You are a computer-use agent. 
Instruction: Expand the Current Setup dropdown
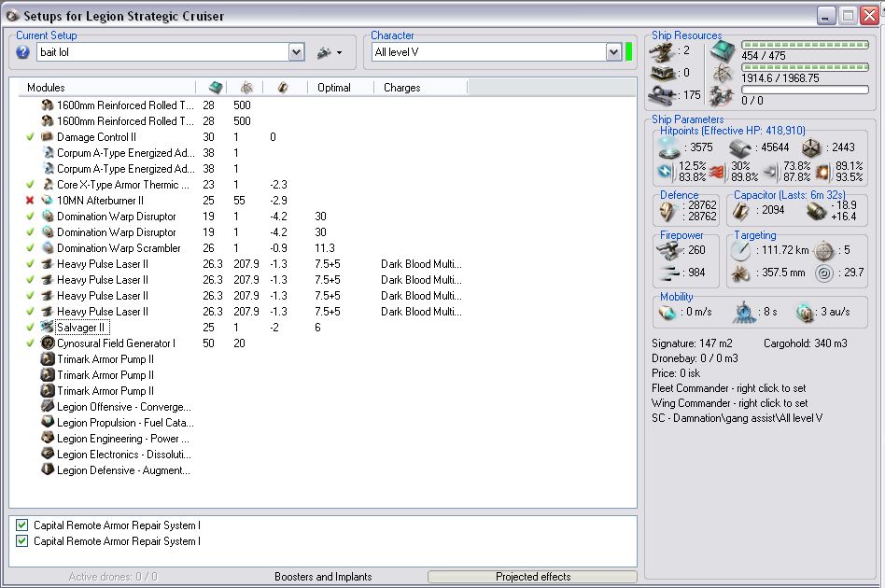[296, 52]
